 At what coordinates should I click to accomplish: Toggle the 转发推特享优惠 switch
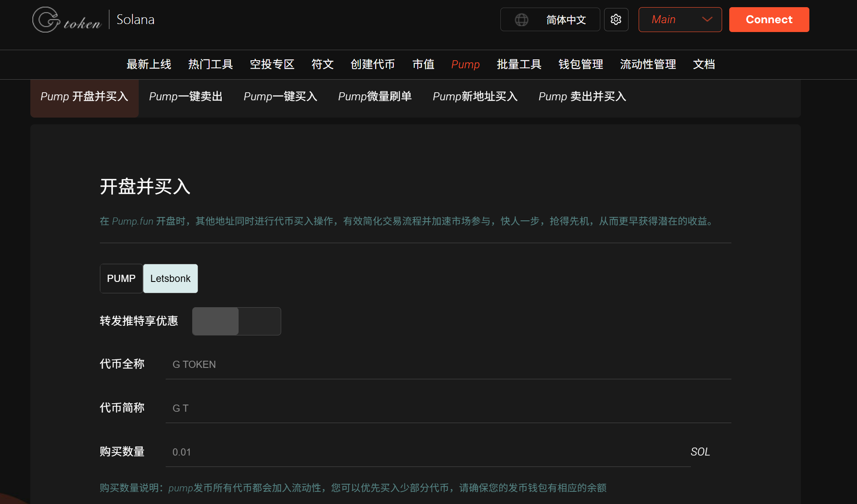tap(236, 321)
